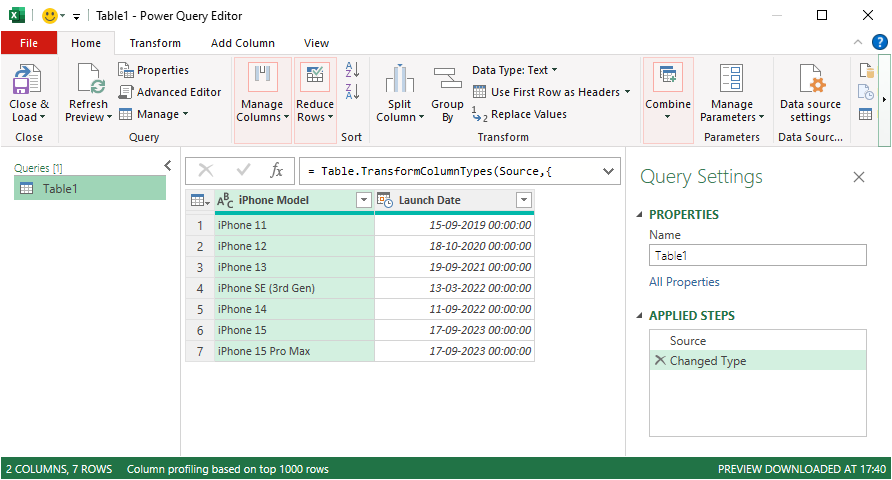Collapse the ribbon with caret
The width and height of the screenshot is (892, 480).
click(858, 42)
